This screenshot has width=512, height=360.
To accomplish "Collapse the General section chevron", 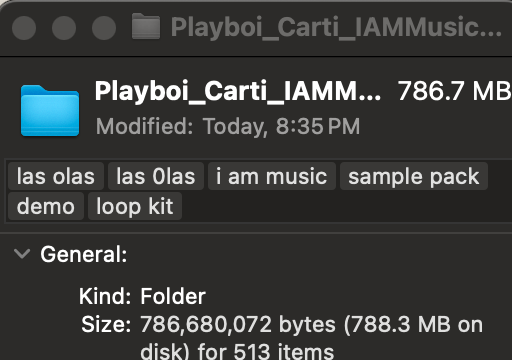I will click(x=22, y=254).
